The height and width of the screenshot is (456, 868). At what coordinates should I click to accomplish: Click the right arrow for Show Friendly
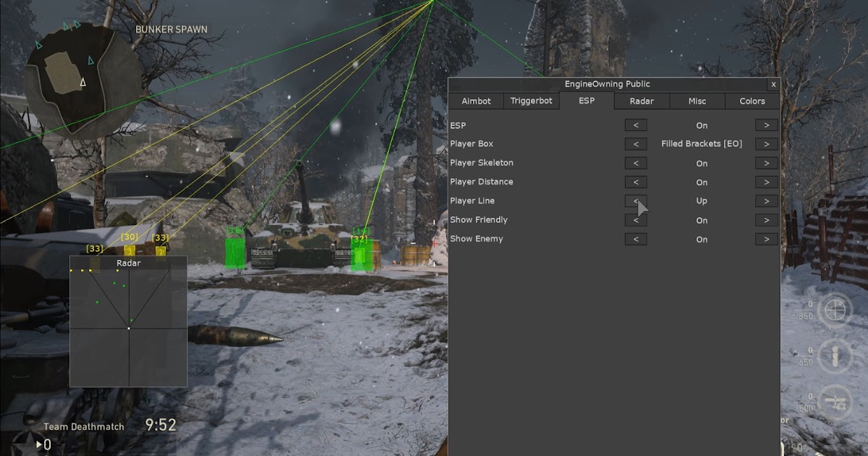(767, 220)
